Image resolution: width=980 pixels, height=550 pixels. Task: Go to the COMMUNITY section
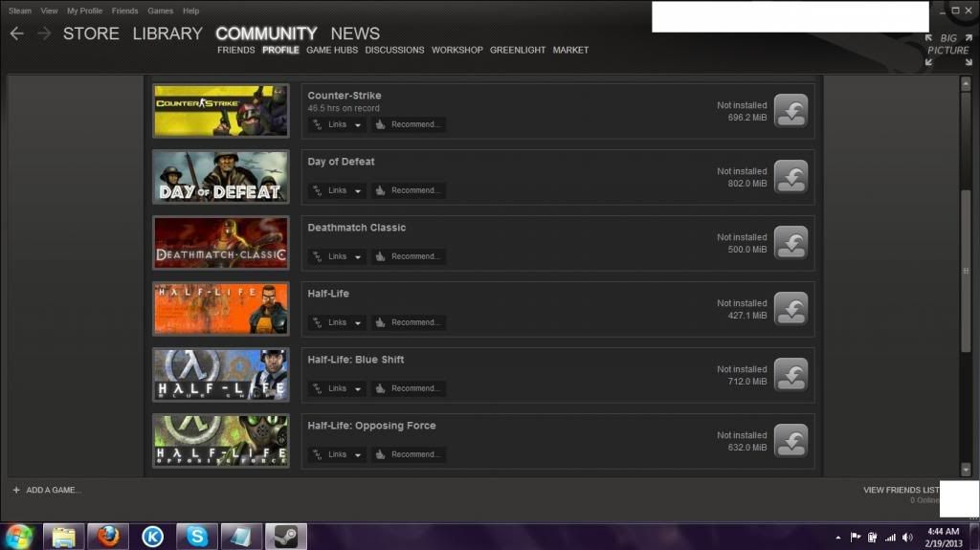[266, 33]
